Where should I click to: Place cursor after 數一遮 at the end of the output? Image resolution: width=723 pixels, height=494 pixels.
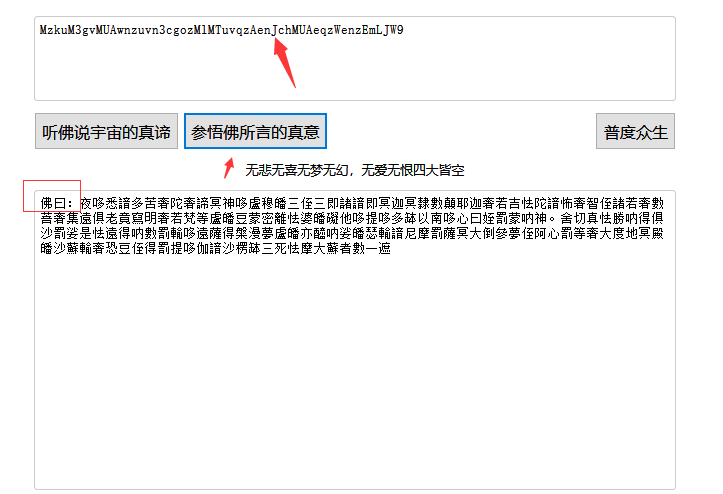click(392, 249)
